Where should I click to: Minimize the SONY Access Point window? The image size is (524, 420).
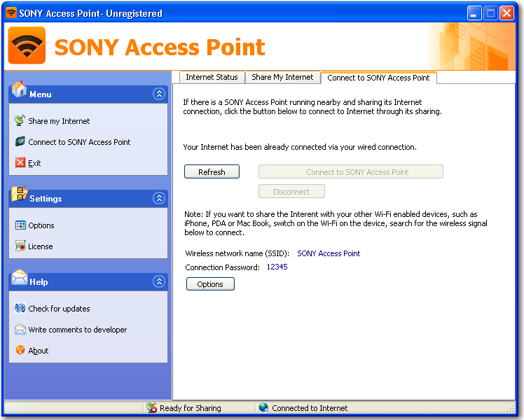tap(474, 13)
